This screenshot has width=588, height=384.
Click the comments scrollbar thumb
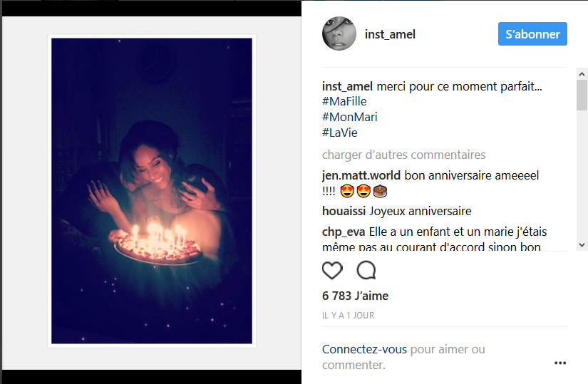click(582, 94)
